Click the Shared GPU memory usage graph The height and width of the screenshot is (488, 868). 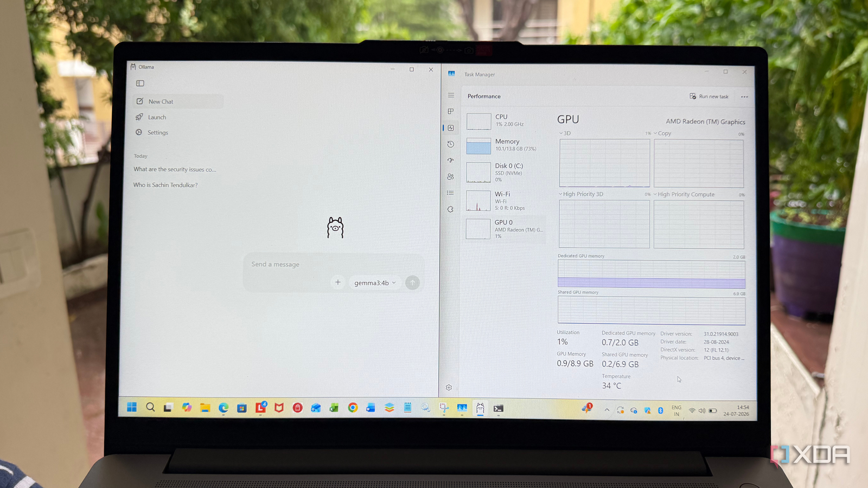(651, 311)
